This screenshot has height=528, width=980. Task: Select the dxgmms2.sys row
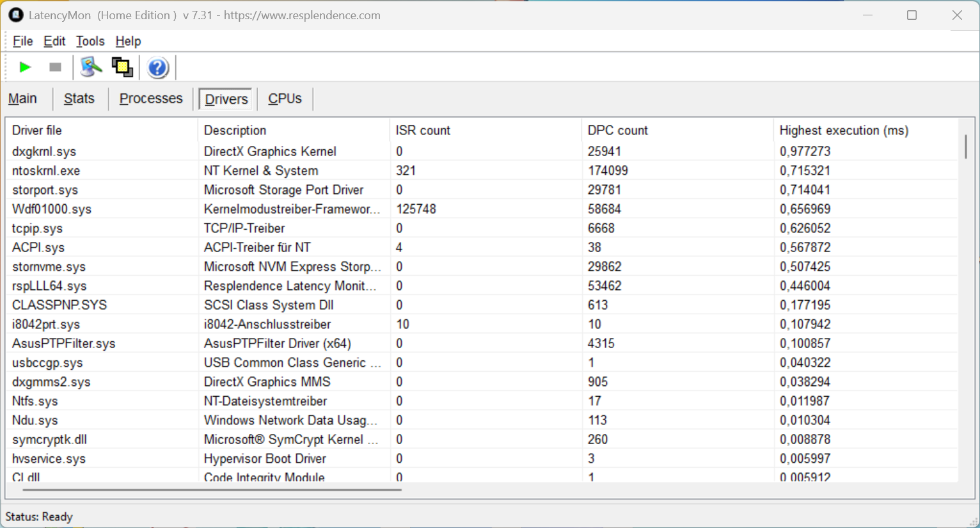point(482,382)
